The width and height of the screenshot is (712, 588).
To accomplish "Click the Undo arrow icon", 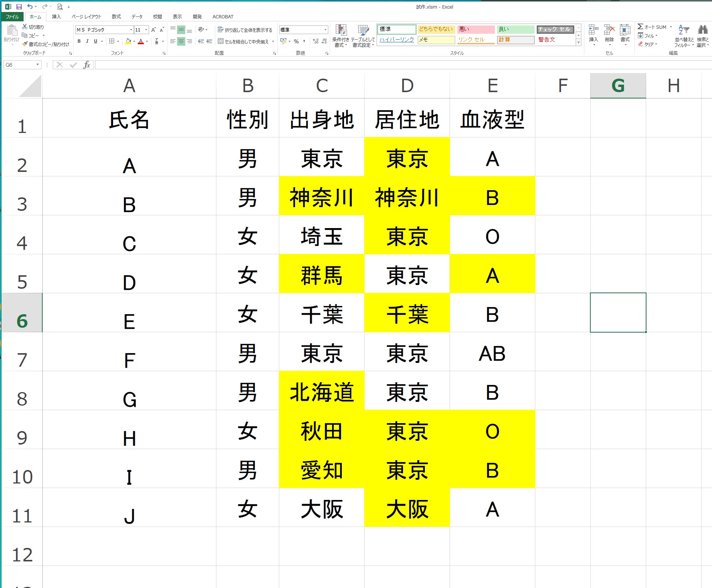I will click(30, 7).
